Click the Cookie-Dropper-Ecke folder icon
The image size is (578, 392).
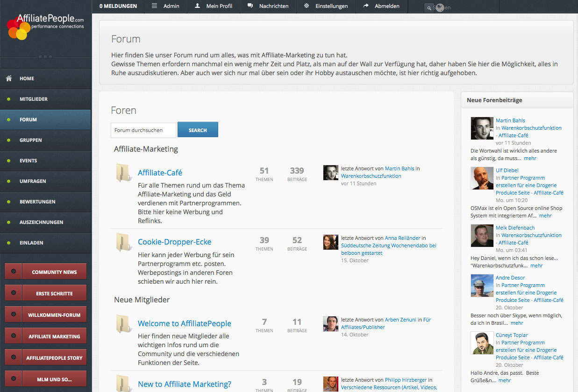(x=123, y=242)
